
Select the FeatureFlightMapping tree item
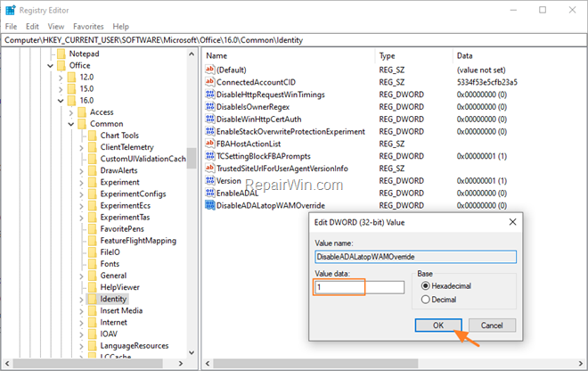[x=138, y=240]
